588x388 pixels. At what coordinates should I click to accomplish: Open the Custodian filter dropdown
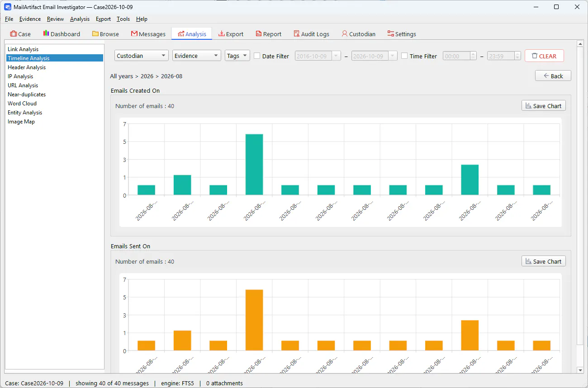(142, 56)
